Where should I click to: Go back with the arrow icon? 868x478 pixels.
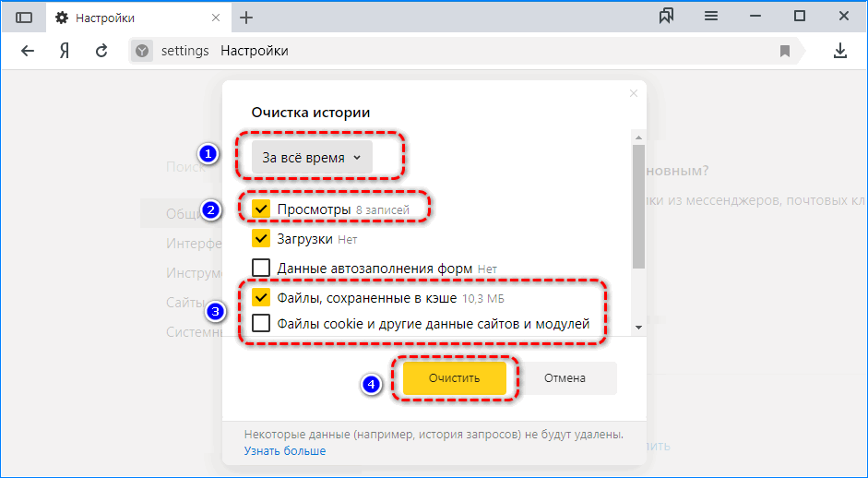(x=28, y=51)
